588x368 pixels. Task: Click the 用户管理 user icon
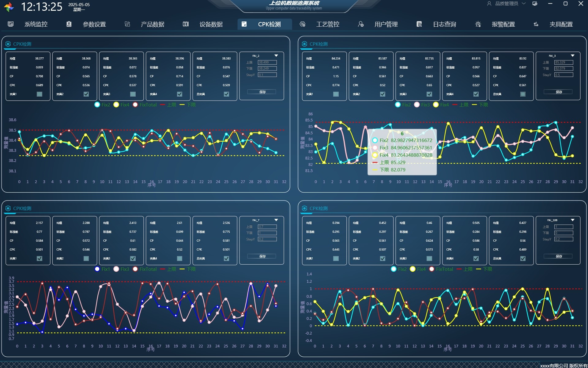pyautogui.click(x=361, y=24)
